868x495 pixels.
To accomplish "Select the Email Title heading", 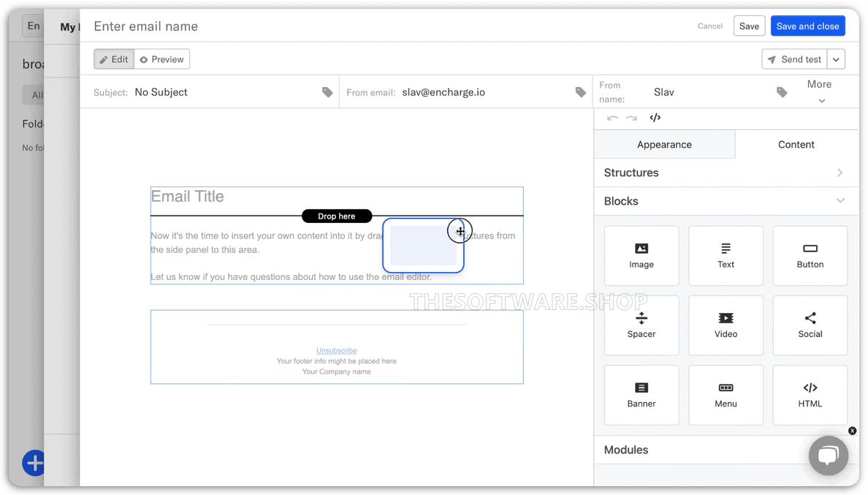I will coord(188,196).
